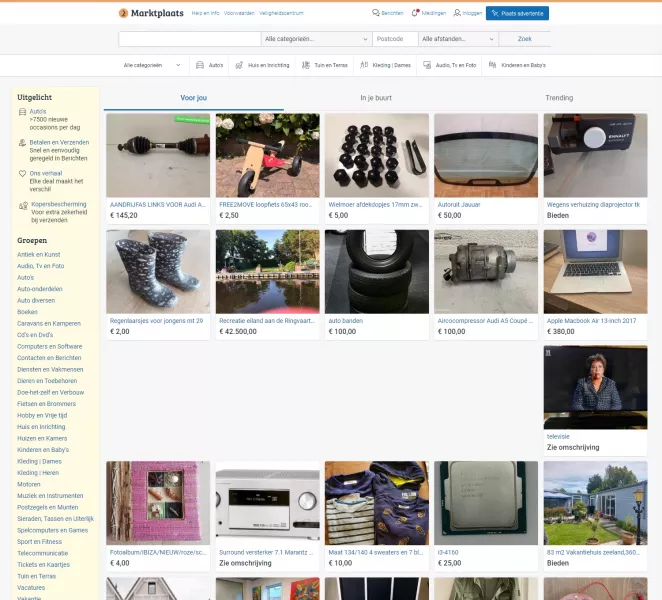
Task: Click the heart icon beside Ons verhaal
Action: 22,174
